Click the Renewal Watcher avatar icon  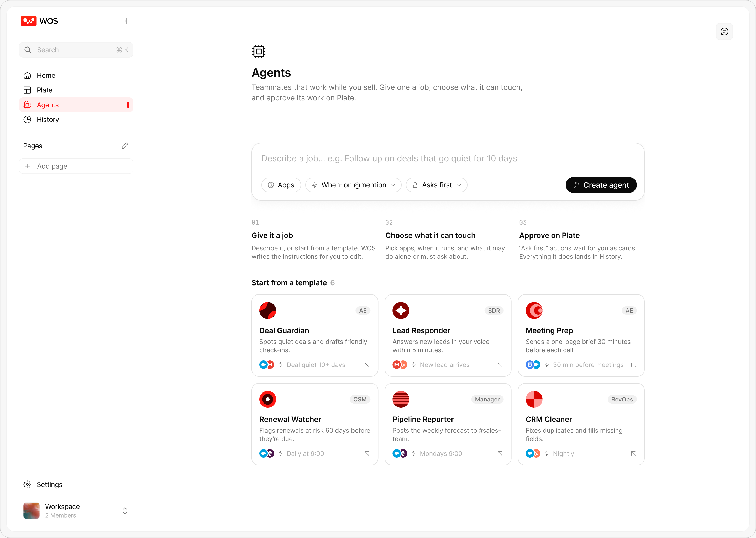coord(267,399)
